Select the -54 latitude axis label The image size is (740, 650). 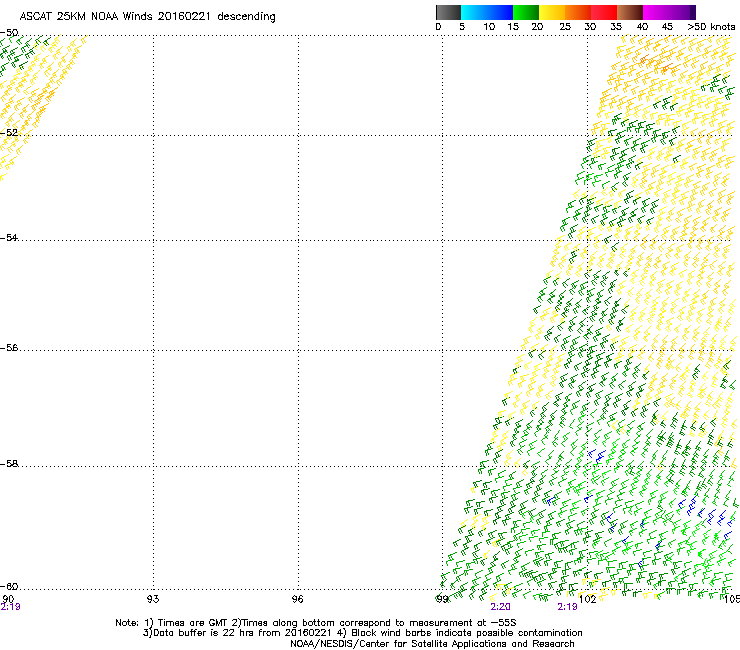tap(9, 237)
